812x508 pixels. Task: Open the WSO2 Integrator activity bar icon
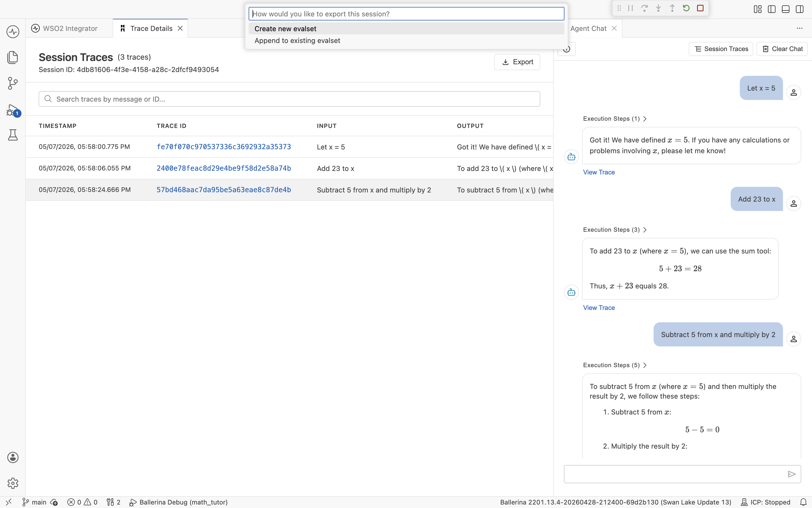(x=13, y=32)
